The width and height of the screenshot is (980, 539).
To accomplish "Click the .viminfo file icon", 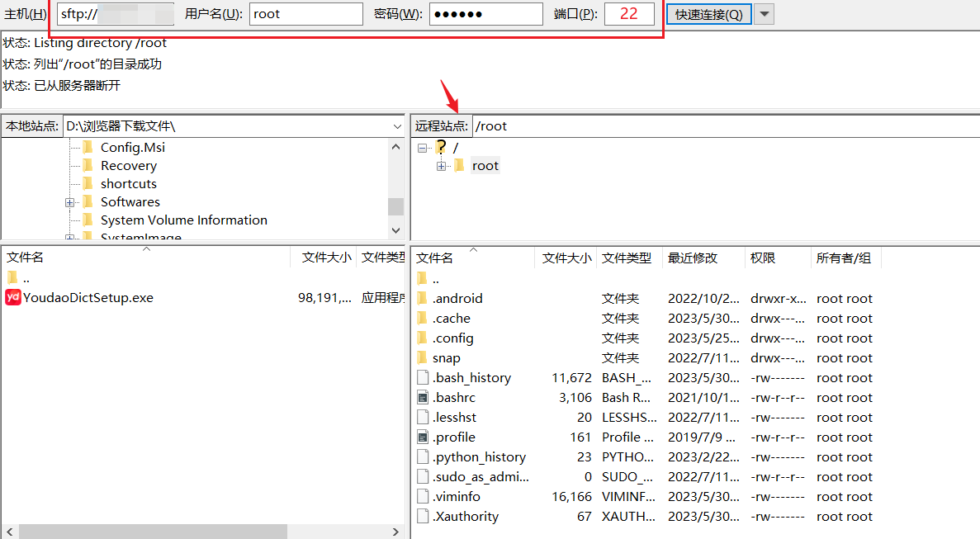I will (423, 497).
